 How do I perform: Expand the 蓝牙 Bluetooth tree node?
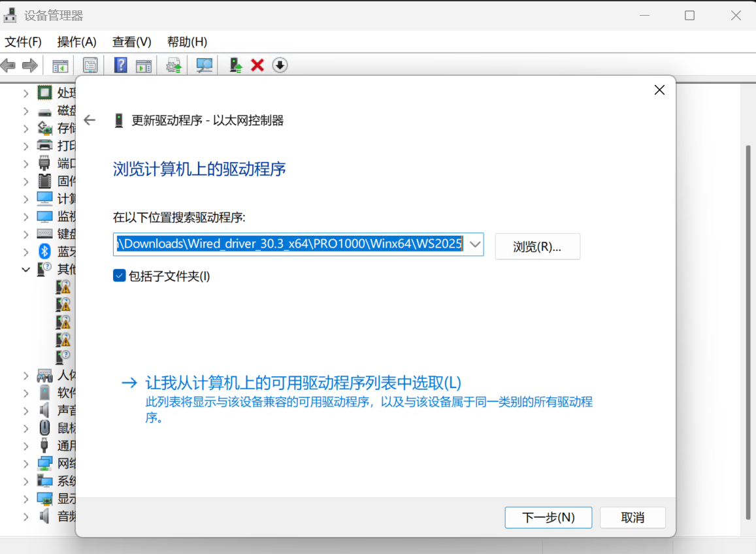pyautogui.click(x=25, y=252)
